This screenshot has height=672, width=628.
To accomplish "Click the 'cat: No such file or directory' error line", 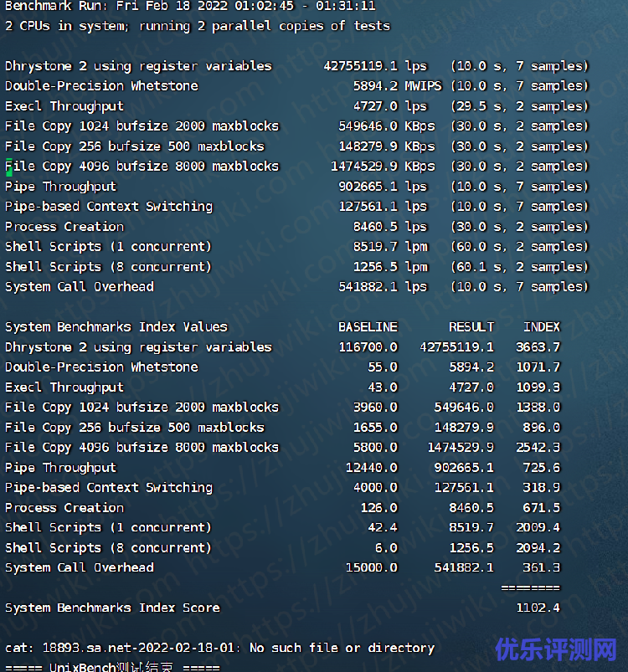I will tap(219, 648).
